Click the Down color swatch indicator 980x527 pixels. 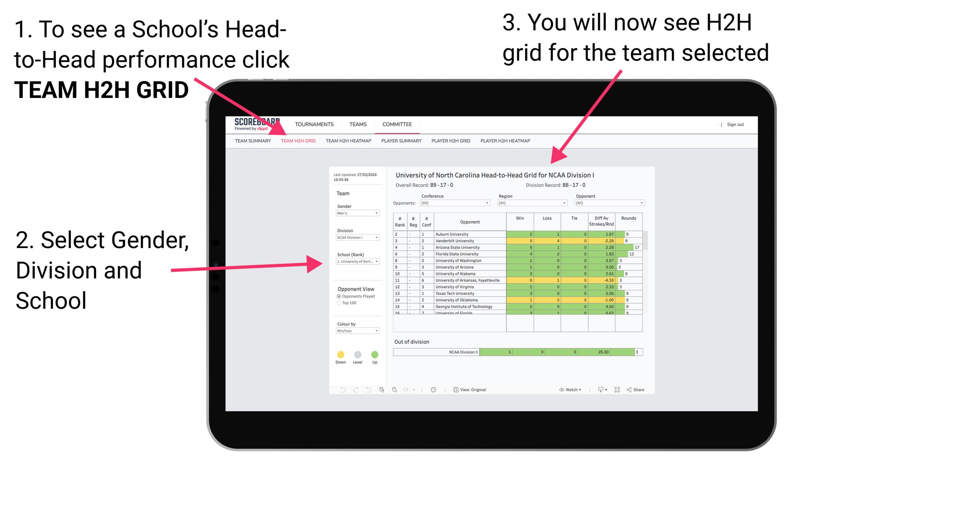[x=340, y=354]
